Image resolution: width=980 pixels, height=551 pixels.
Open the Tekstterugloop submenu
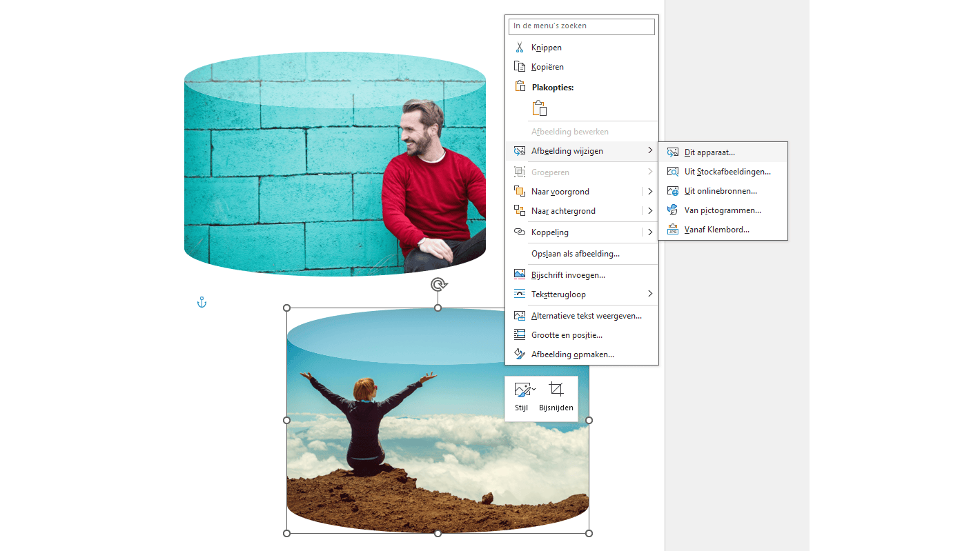tap(581, 294)
